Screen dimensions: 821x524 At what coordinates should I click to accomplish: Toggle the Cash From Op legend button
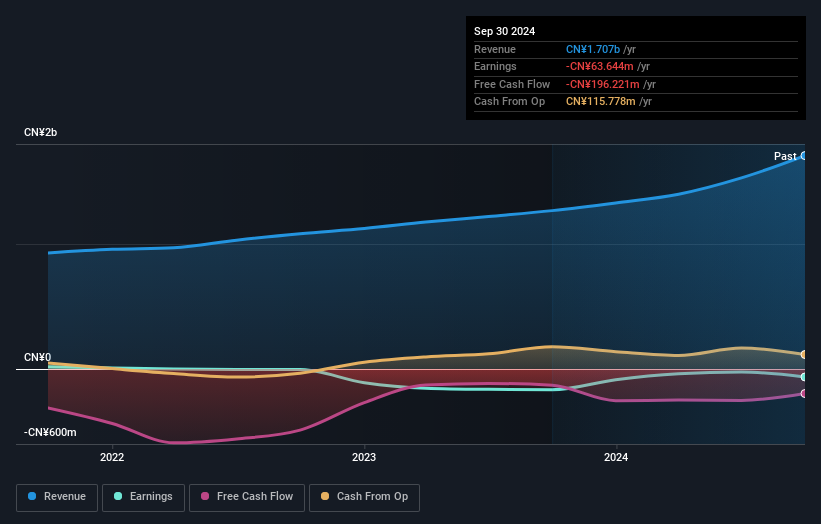[x=364, y=497]
